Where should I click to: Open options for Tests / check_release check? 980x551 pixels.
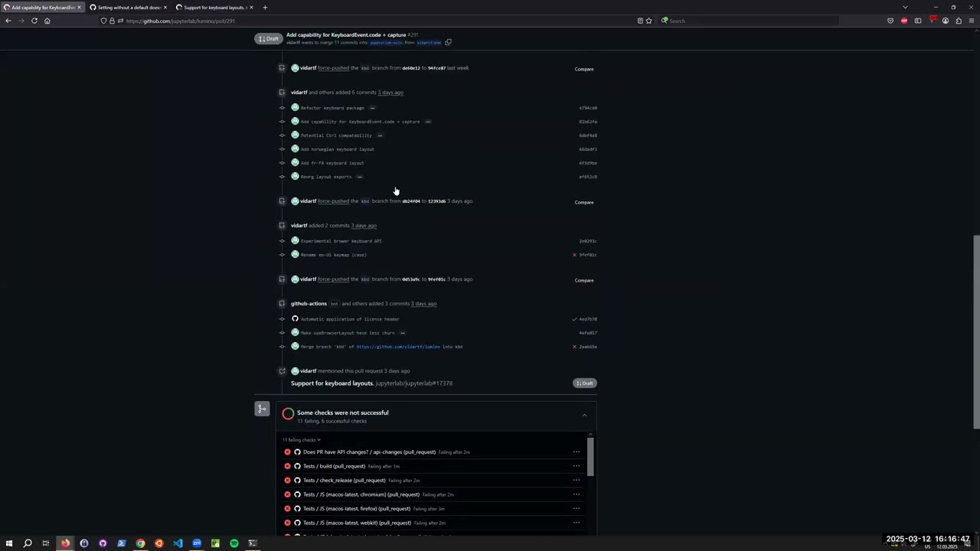577,481
